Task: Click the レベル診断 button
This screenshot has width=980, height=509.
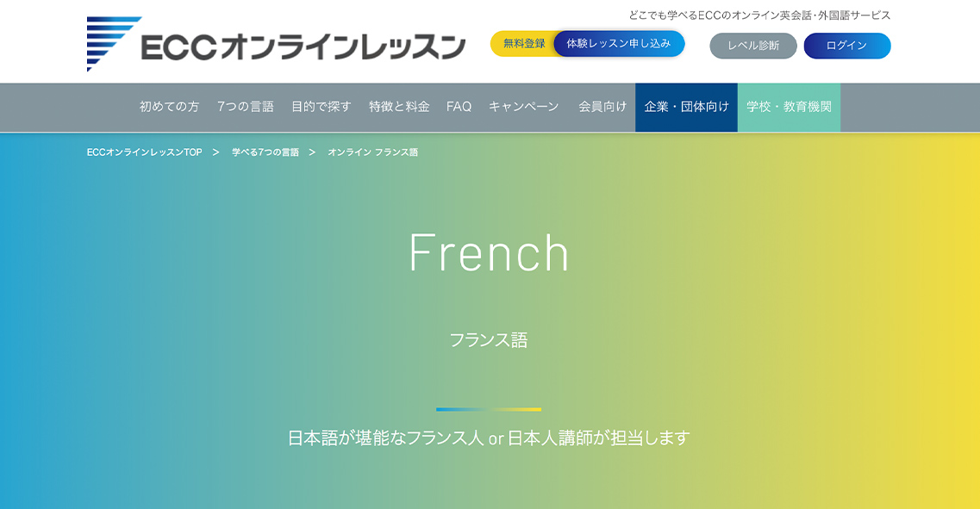Action: pos(752,46)
